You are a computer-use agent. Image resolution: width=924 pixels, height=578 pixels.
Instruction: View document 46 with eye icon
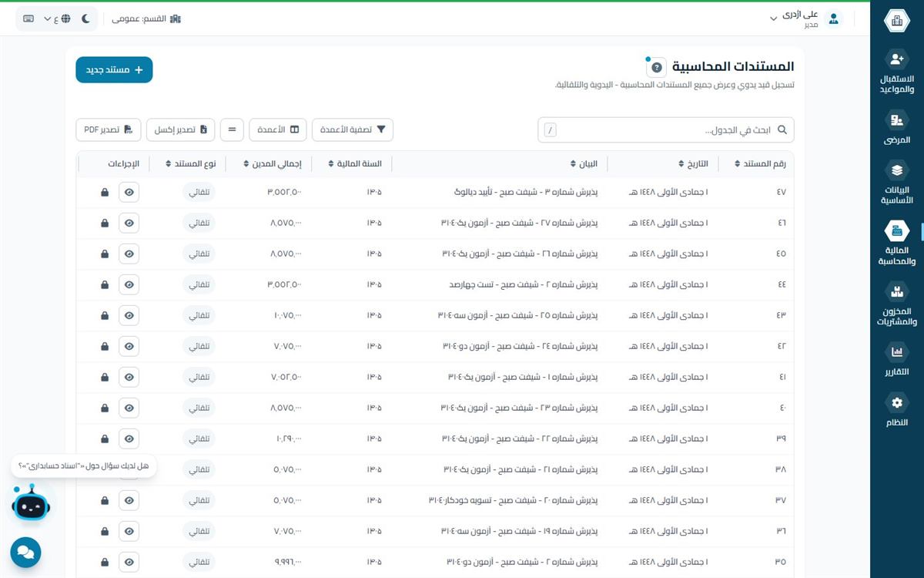coord(129,223)
